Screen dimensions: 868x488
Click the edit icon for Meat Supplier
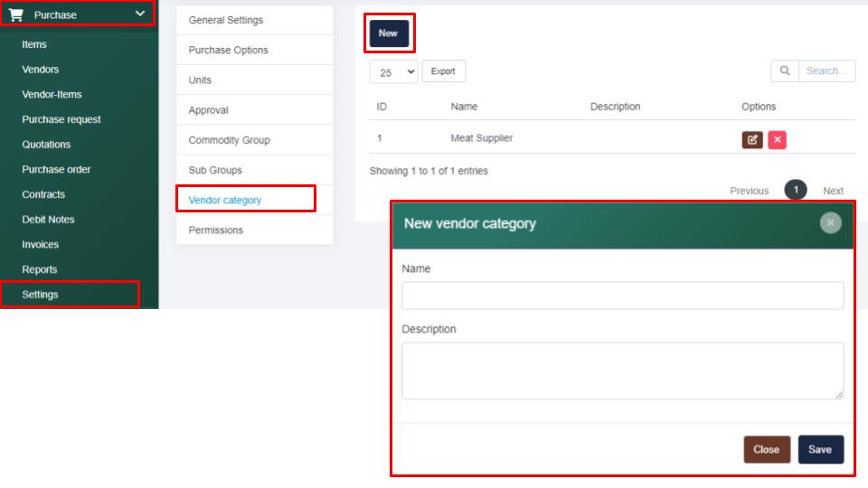pyautogui.click(x=751, y=139)
